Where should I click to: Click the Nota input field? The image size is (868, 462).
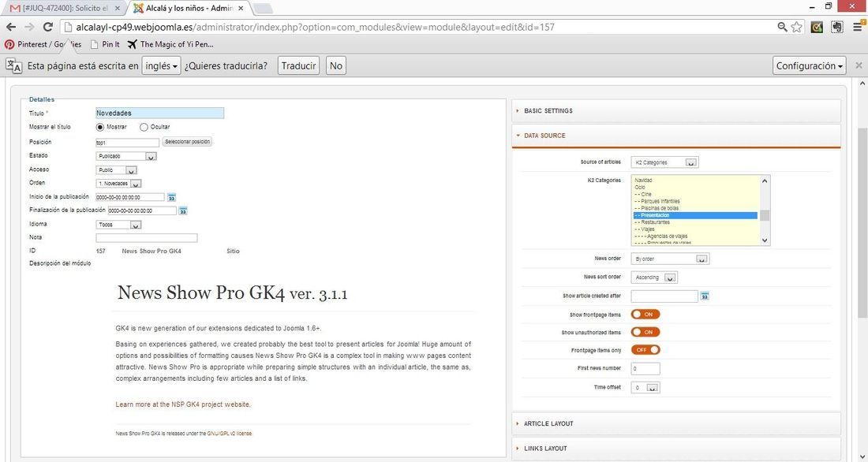coord(147,238)
